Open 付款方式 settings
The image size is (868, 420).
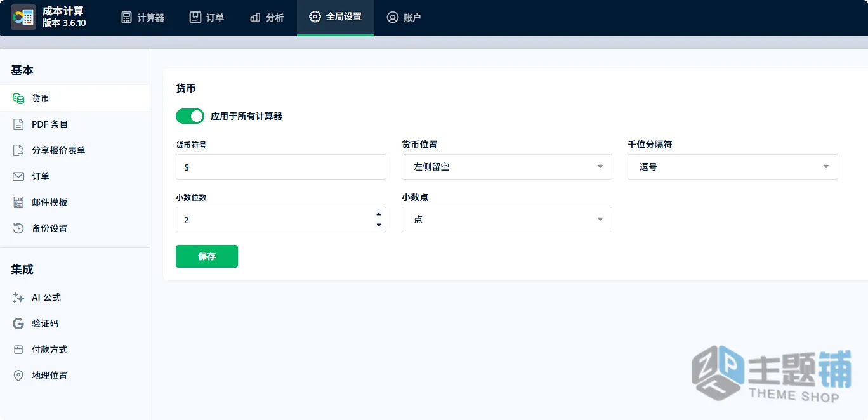pyautogui.click(x=75, y=350)
